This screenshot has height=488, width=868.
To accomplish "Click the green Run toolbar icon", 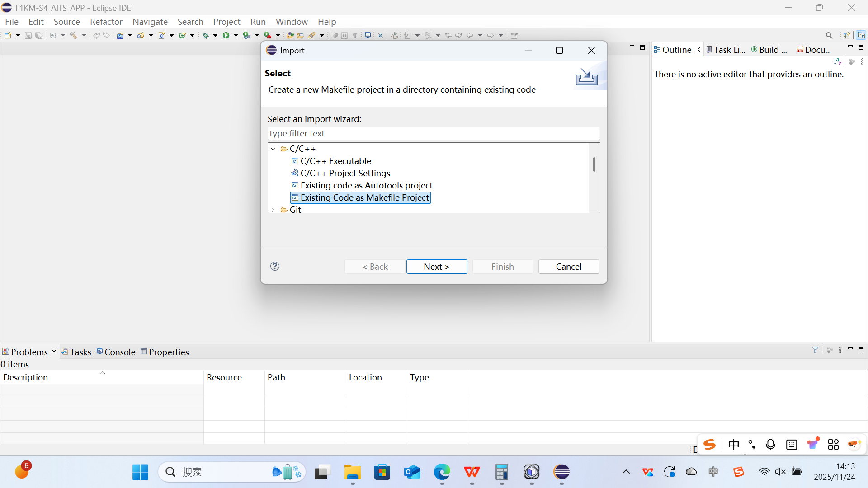I will 226,35.
